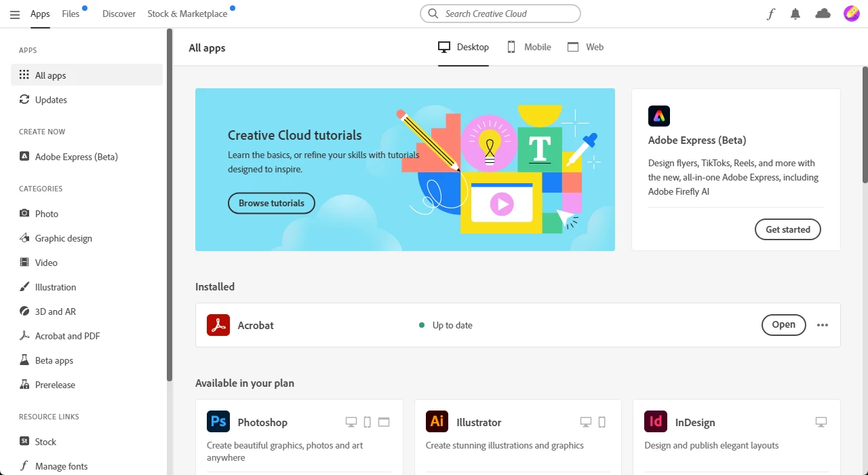
Task: Select the Web platform tab
Action: coord(585,47)
